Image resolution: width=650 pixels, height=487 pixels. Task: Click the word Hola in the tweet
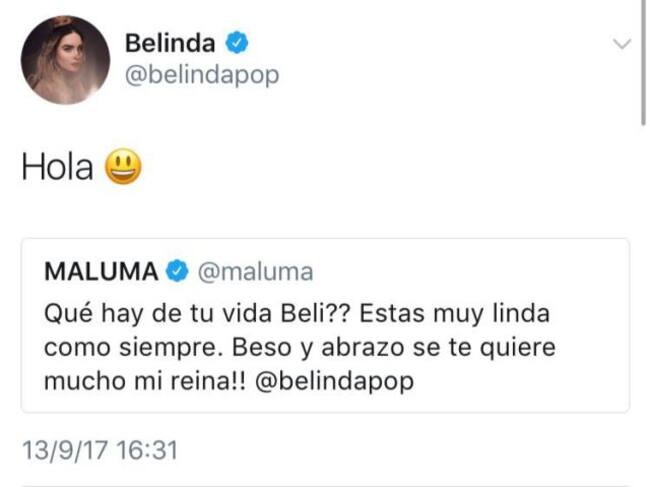tap(57, 167)
